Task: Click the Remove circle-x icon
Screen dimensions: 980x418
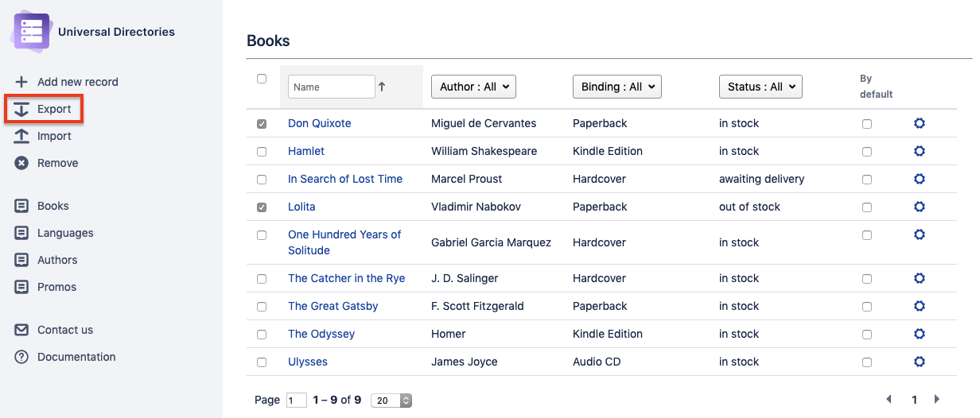Action: tap(21, 163)
